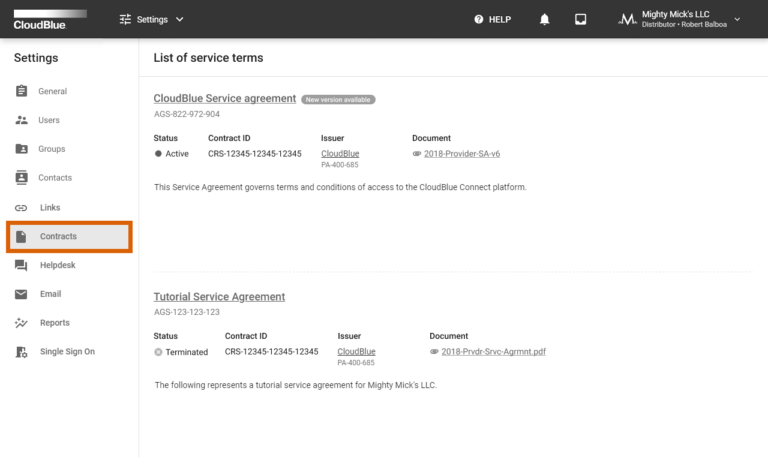Expand the Settings dropdown chevron

[179, 19]
